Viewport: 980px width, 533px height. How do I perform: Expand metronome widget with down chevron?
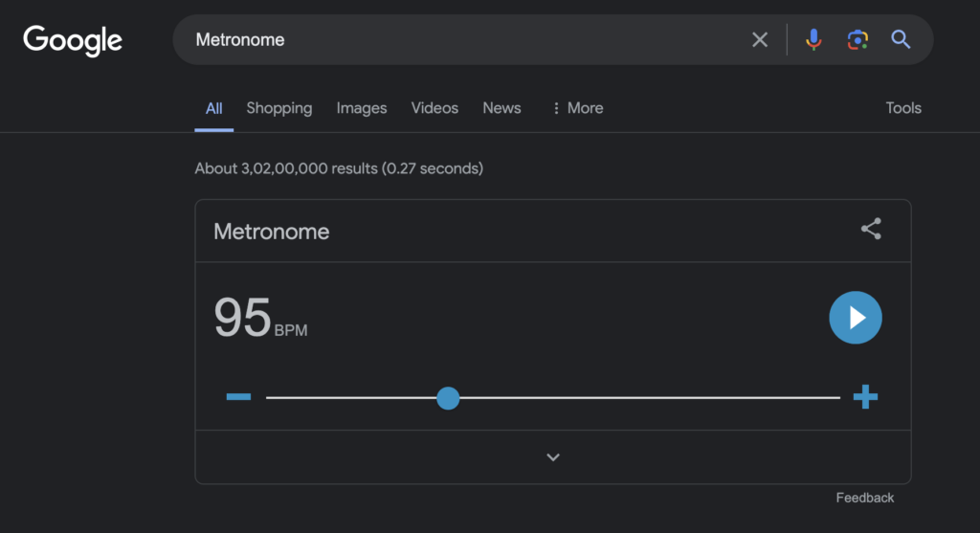(x=552, y=457)
